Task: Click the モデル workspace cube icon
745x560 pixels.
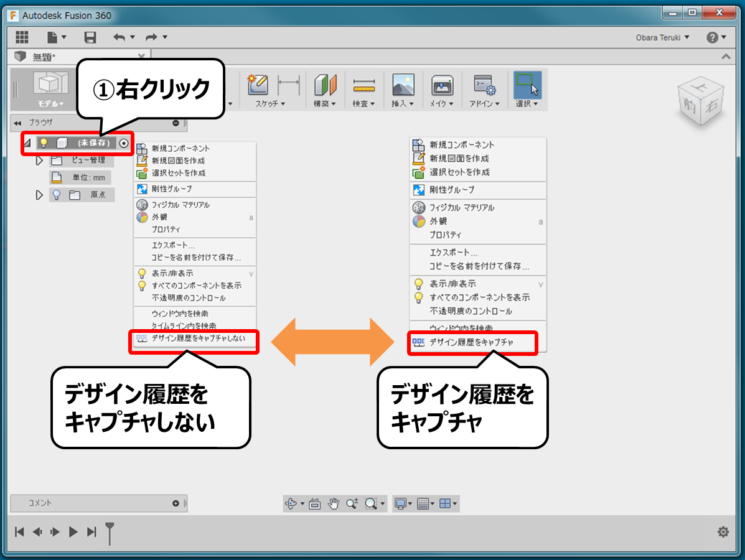Action: click(x=50, y=83)
